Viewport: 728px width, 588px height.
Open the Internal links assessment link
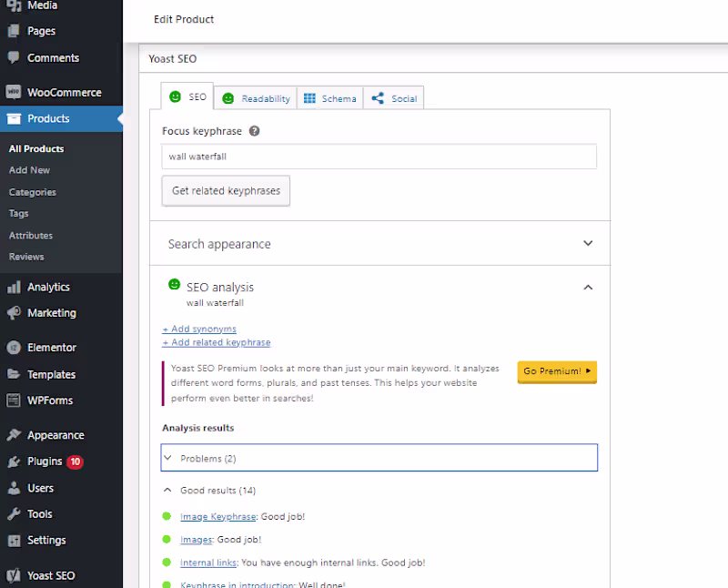(208, 563)
